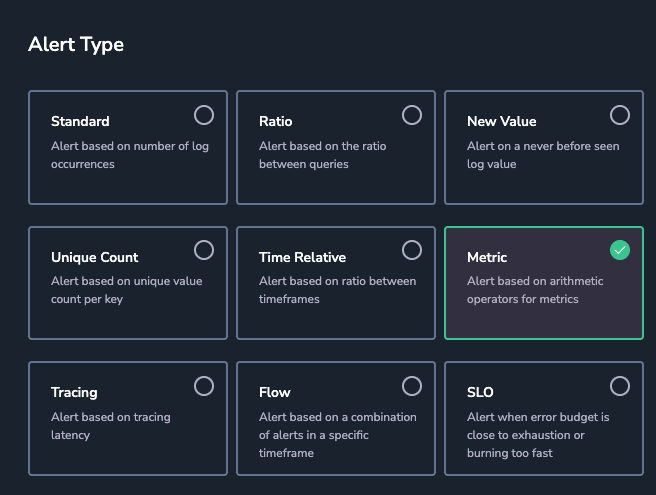Click the green Metric checkmark icon

tap(620, 250)
